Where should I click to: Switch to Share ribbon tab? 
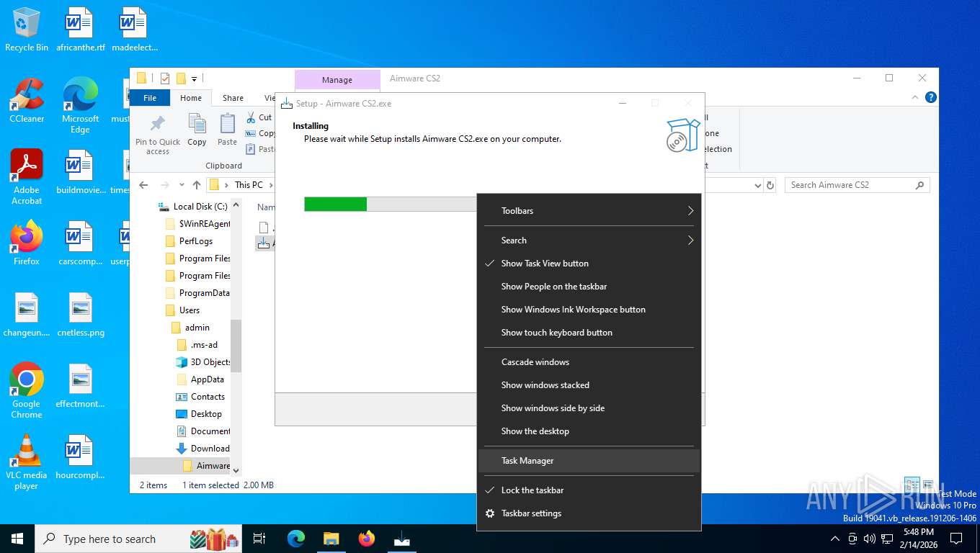(233, 98)
